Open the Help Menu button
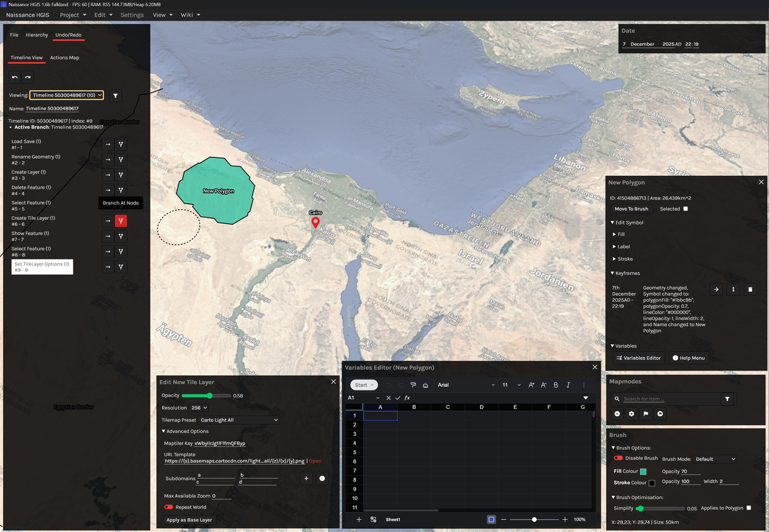Screen dimensions: 769x532 [688, 358]
